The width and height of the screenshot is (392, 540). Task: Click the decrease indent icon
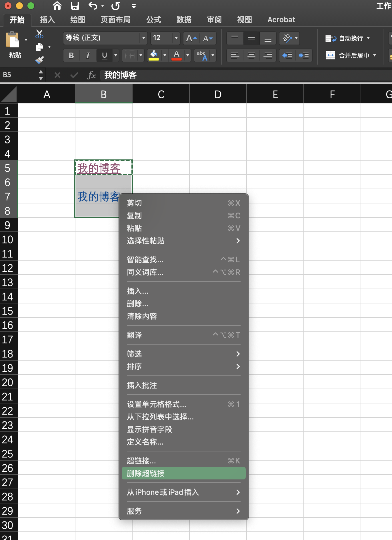(x=287, y=55)
